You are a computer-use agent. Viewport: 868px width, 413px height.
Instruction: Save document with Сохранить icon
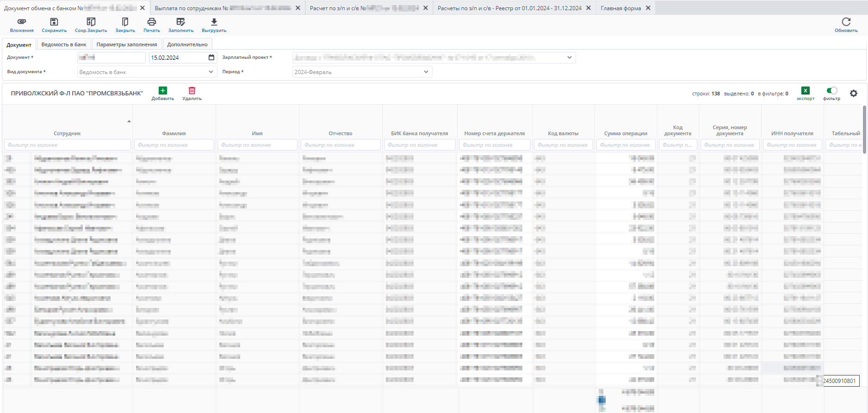(54, 22)
